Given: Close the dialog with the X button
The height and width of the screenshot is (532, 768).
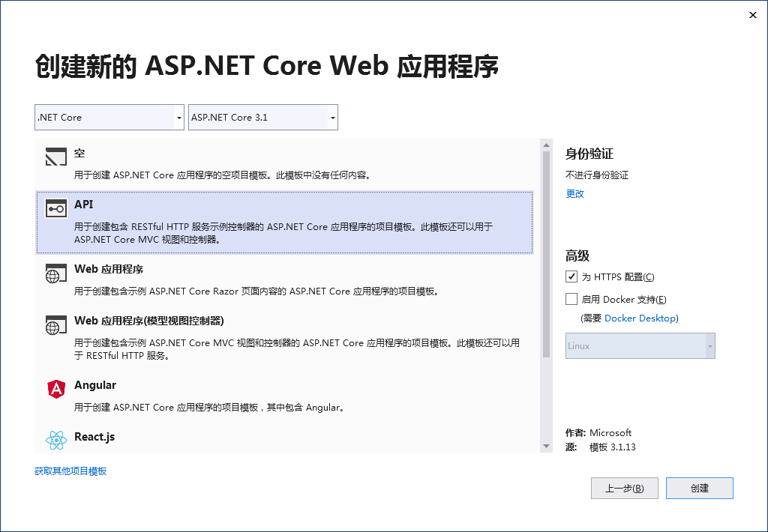Looking at the screenshot, I should pos(753,15).
